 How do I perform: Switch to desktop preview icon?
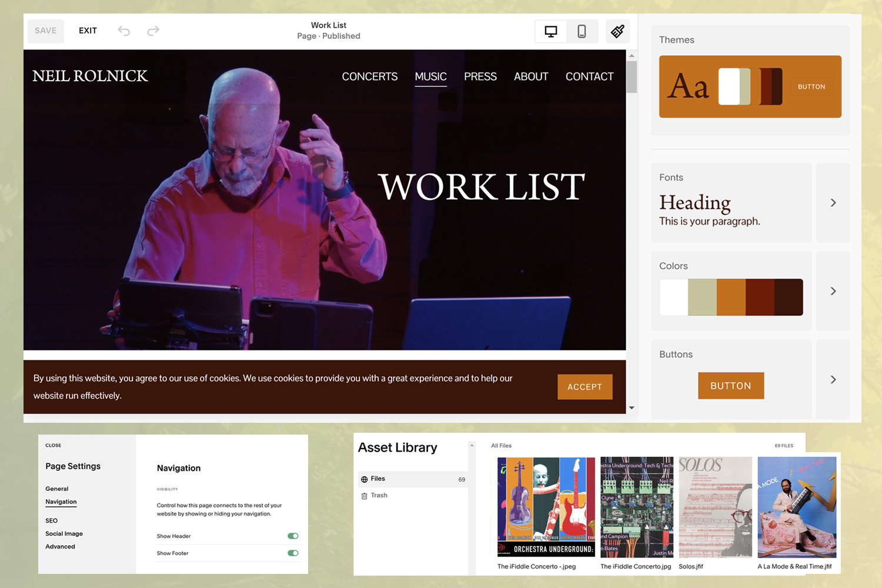click(551, 31)
